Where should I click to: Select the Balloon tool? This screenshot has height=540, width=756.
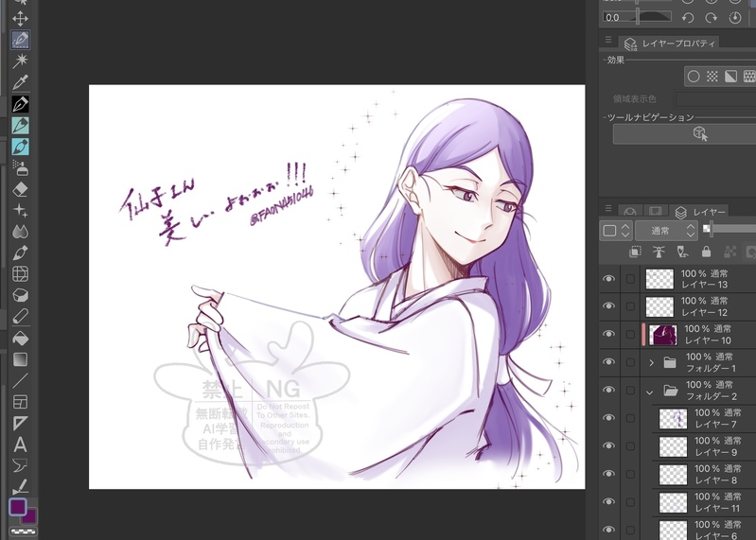point(20,465)
